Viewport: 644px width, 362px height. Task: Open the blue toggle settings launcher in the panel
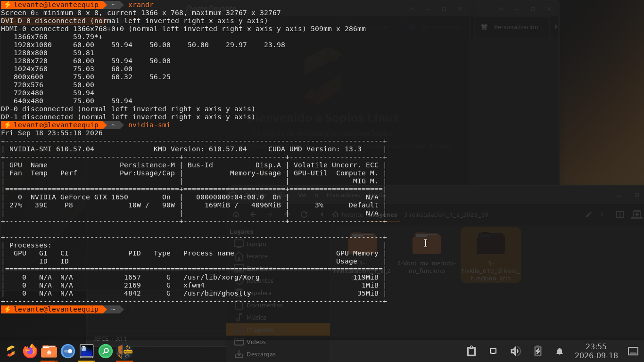coord(68,351)
